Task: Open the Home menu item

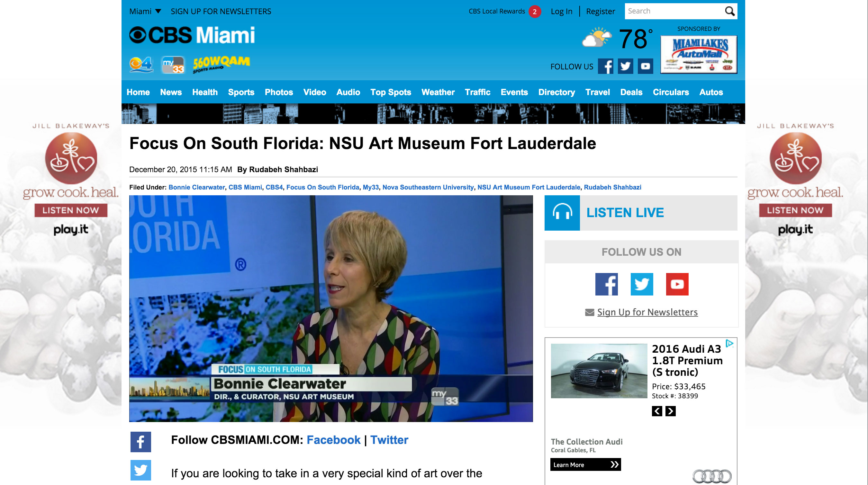Action: [138, 92]
